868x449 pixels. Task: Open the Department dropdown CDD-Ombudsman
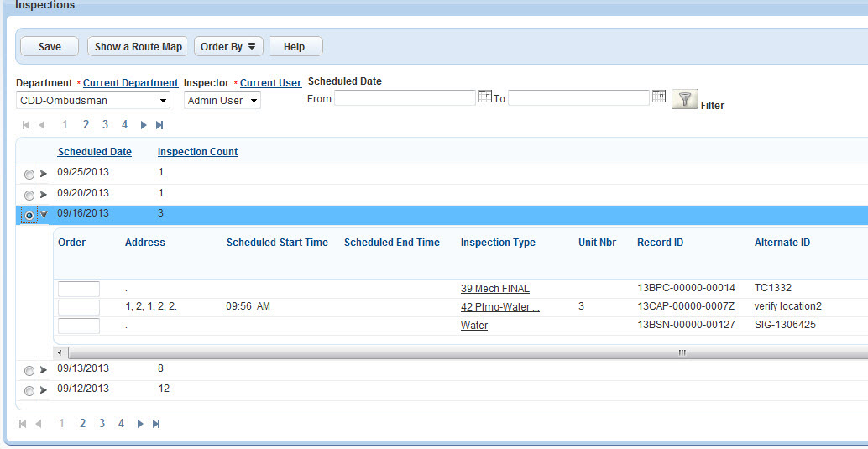pos(93,101)
